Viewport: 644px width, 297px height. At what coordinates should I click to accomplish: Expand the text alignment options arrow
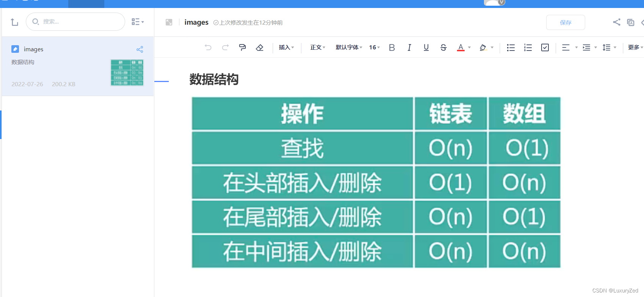[576, 47]
